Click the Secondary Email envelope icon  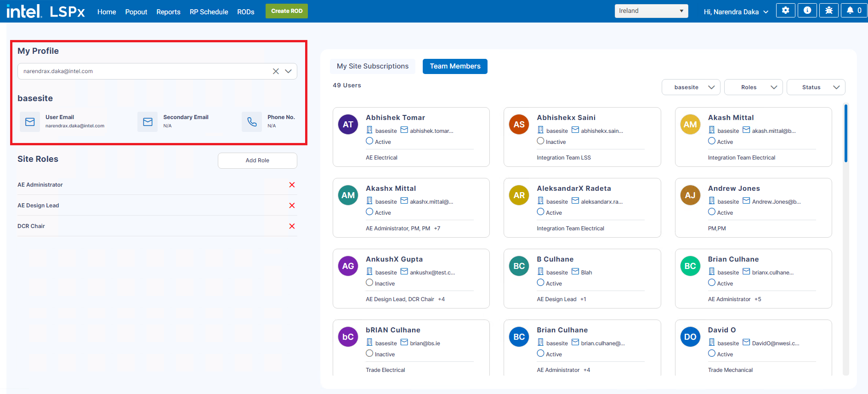(148, 122)
